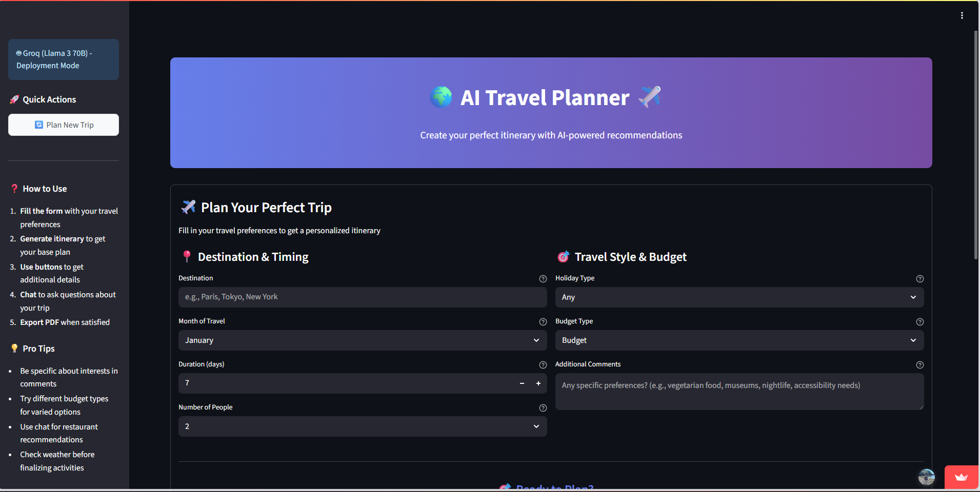980x492 pixels.
Task: Click the Groq Llama 3 70B deployment info box
Action: click(64, 59)
